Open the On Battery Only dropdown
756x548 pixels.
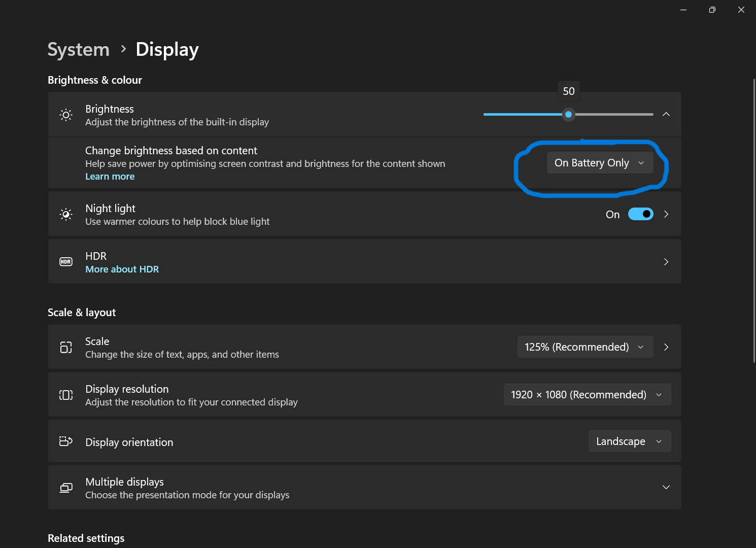tap(600, 163)
